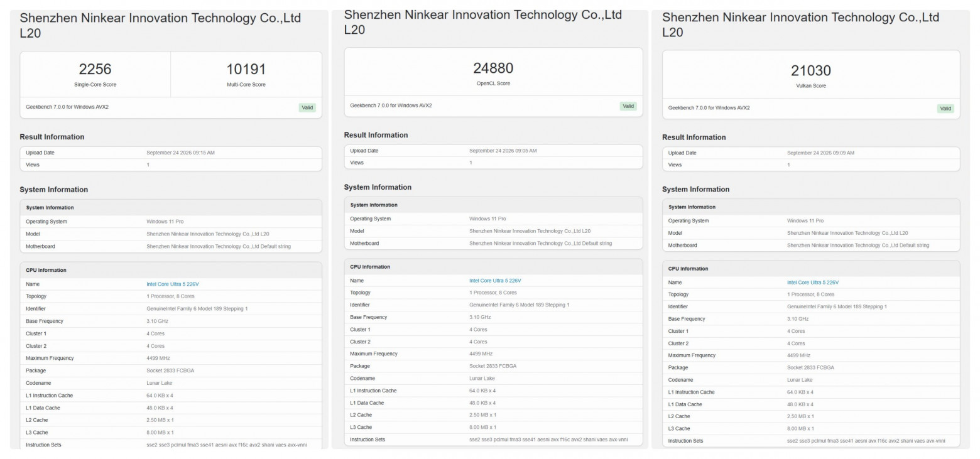The height and width of the screenshot is (459, 980).
Task: Open the Intel Core Ultra 5 226V link in the OpenCL panel
Action: click(495, 281)
